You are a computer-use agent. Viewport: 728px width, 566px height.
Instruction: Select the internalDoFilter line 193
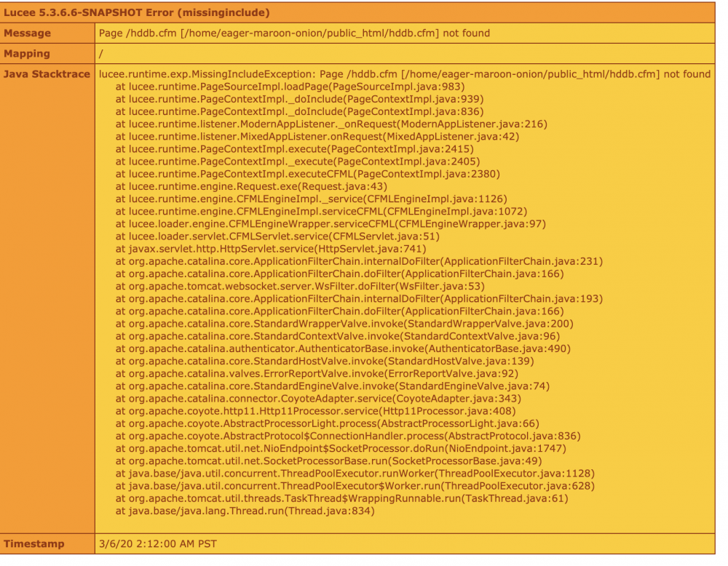359,299
